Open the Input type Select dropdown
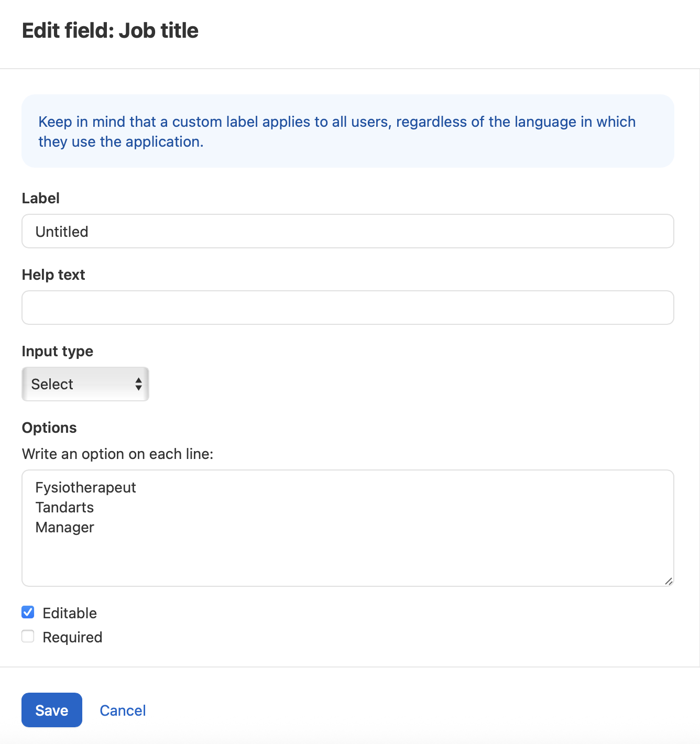The width and height of the screenshot is (700, 744). (x=85, y=384)
